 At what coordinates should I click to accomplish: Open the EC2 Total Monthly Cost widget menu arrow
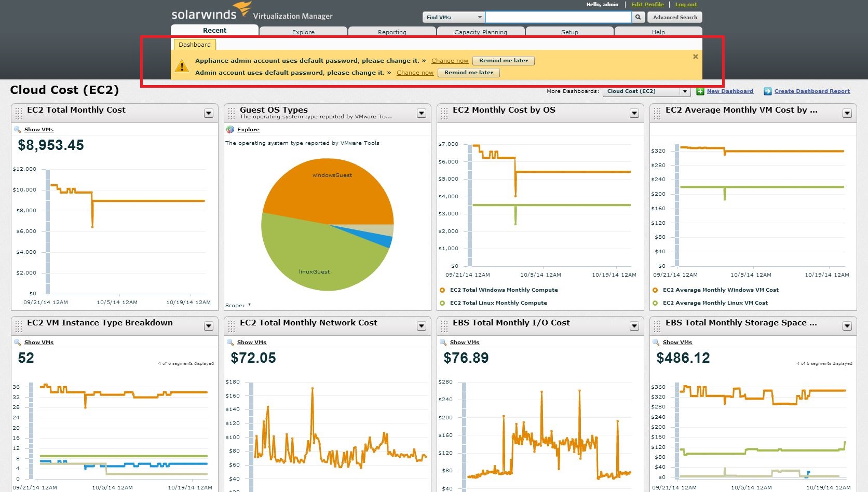pos(209,113)
